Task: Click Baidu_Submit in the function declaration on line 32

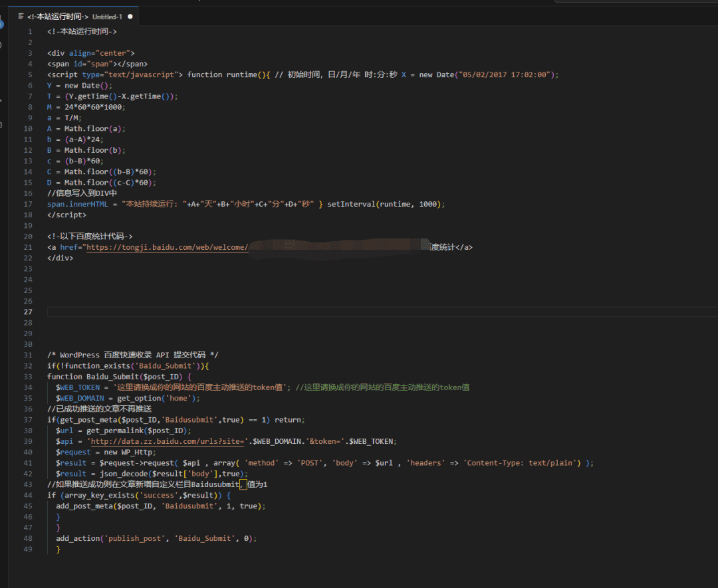Action: (x=113, y=377)
